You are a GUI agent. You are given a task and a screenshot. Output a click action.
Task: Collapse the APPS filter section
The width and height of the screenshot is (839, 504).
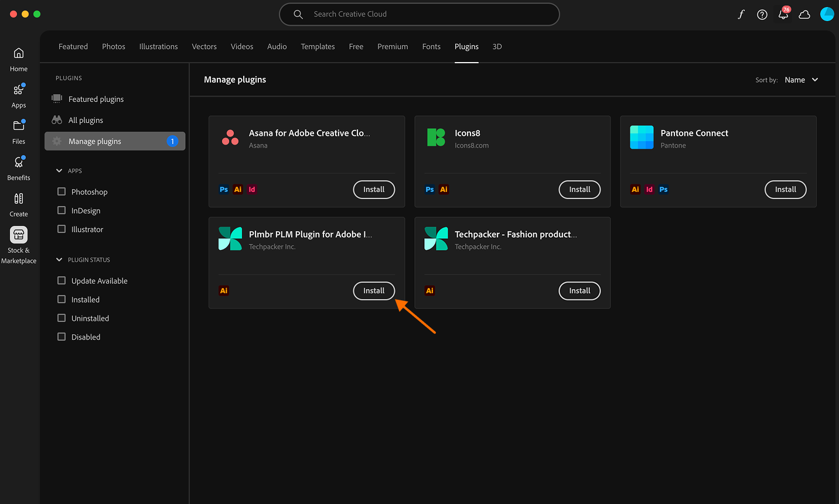[59, 170]
